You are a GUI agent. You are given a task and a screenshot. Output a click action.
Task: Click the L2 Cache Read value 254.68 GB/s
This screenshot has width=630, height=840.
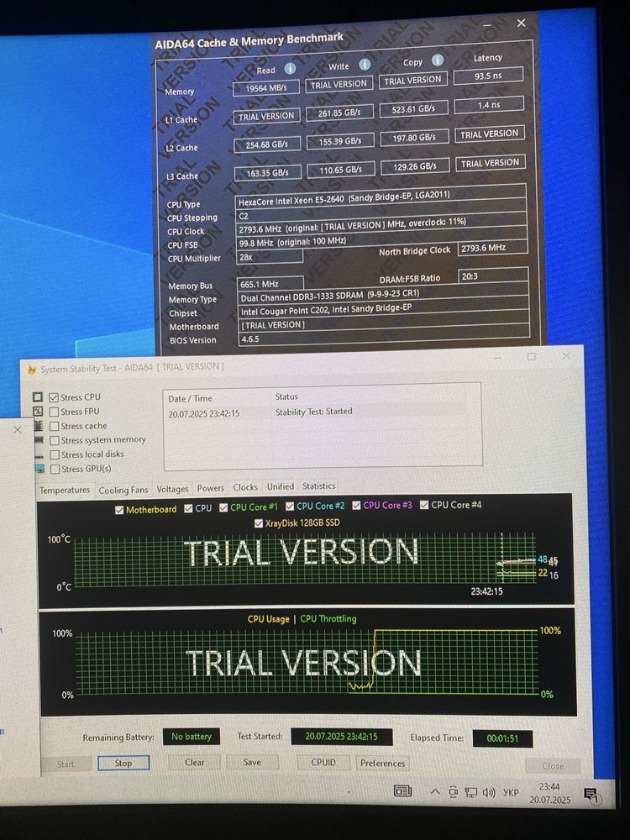click(x=267, y=144)
